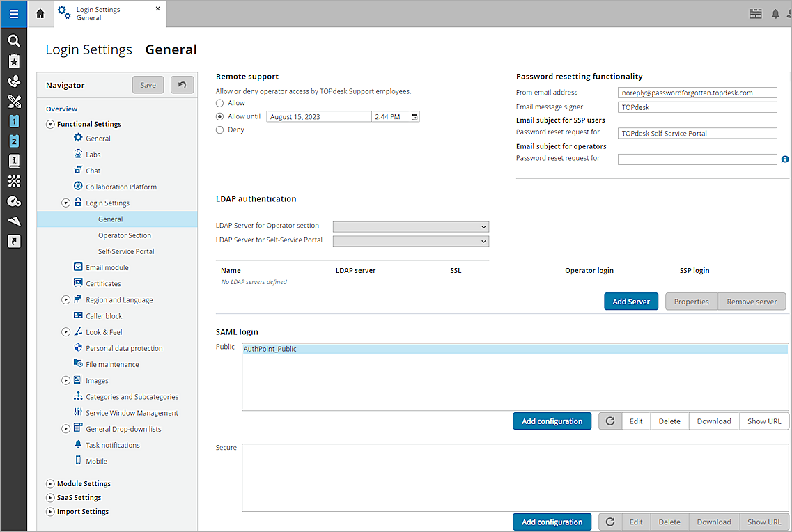Click the refresh icon beside Add configuration
The image size is (792, 532).
(609, 421)
